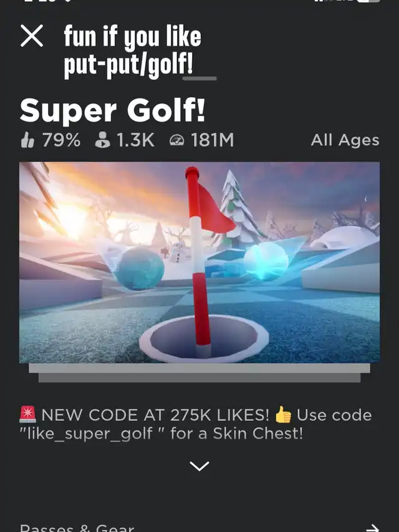Viewport: 399px width, 532px height.
Task: Tap the All Ages rating label
Action: 345,140
